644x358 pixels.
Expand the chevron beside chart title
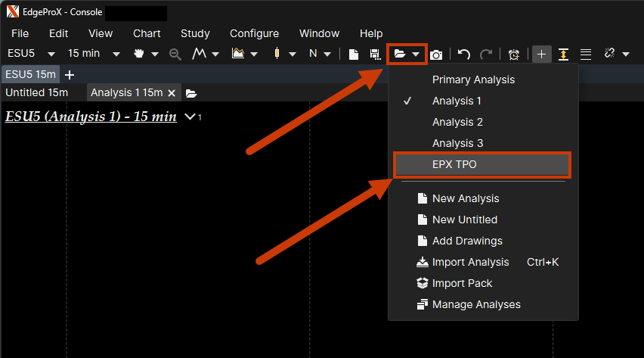(x=190, y=117)
